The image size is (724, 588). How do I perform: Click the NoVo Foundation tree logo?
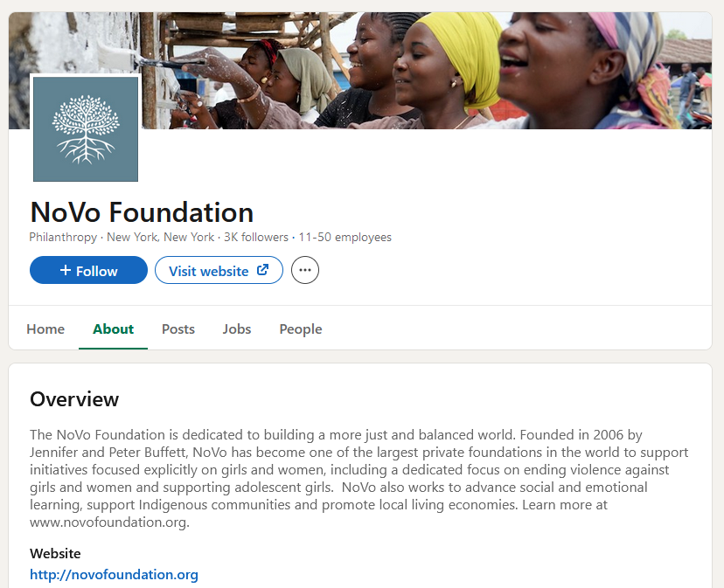coord(86,129)
